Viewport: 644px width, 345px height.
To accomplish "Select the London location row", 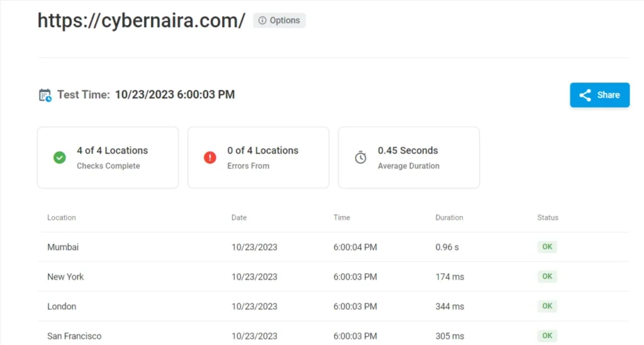I will pyautogui.click(x=333, y=307).
